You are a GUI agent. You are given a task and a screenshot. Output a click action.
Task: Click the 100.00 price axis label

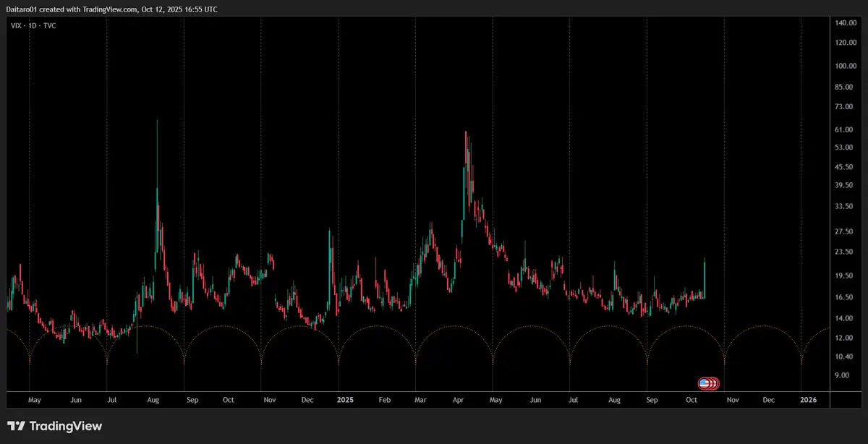[846, 67]
